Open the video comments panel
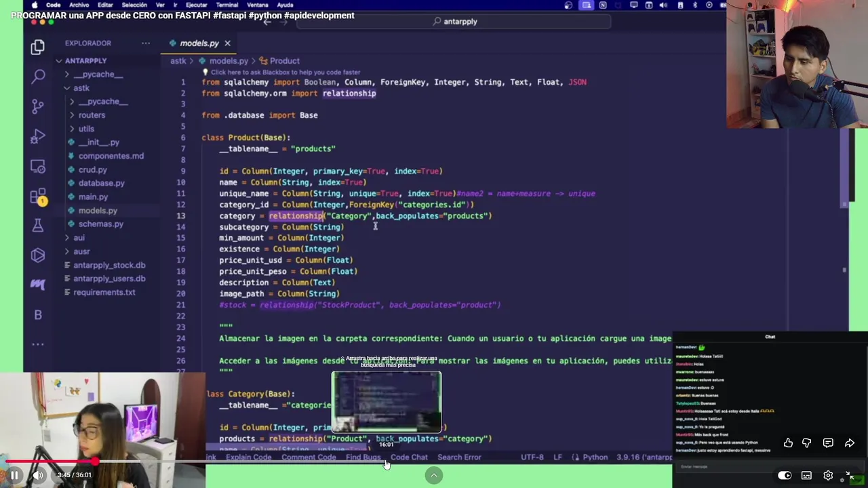 click(828, 443)
